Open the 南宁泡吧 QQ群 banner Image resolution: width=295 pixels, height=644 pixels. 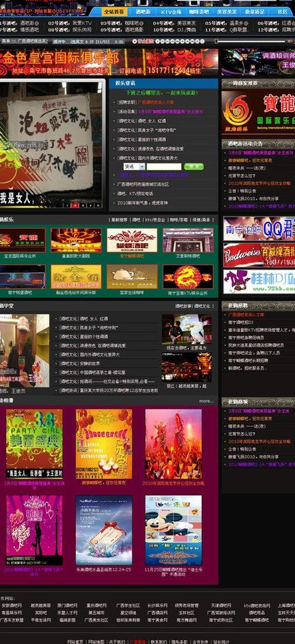click(x=259, y=229)
